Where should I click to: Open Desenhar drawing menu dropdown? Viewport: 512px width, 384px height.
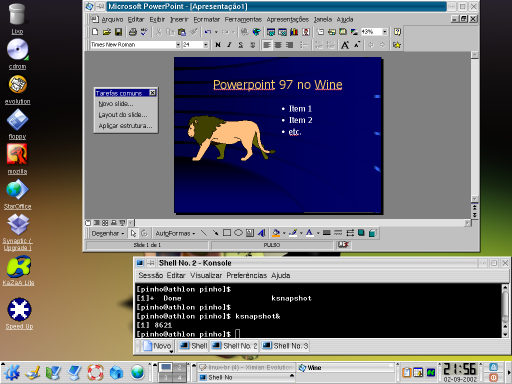108,233
